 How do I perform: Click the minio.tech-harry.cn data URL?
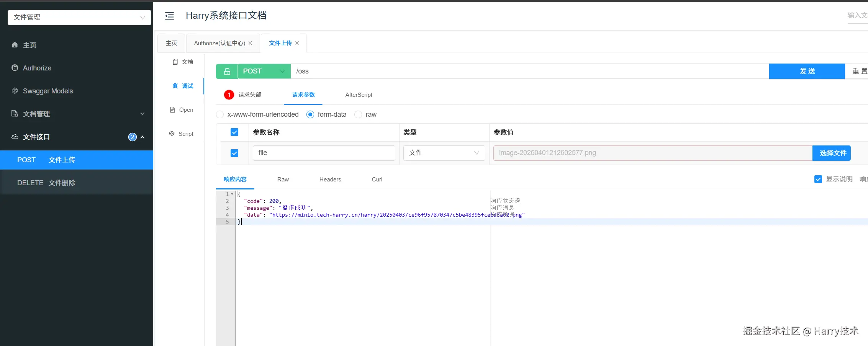click(x=397, y=215)
